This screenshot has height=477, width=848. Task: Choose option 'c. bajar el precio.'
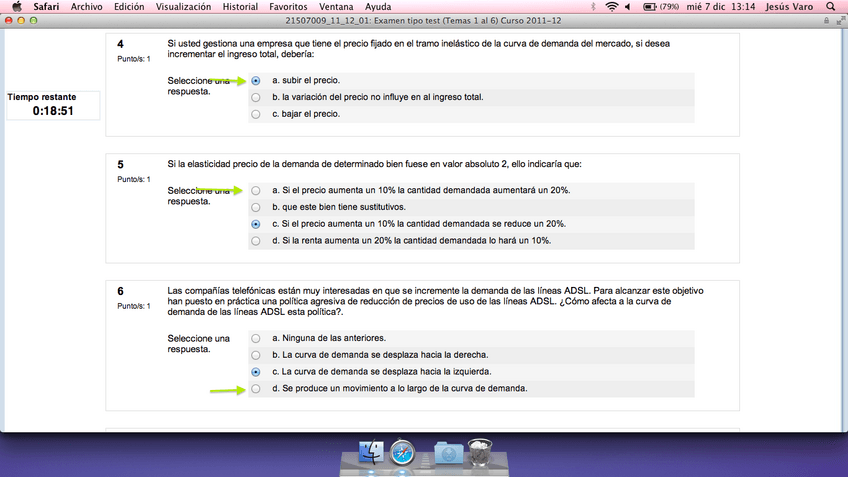[x=257, y=114]
